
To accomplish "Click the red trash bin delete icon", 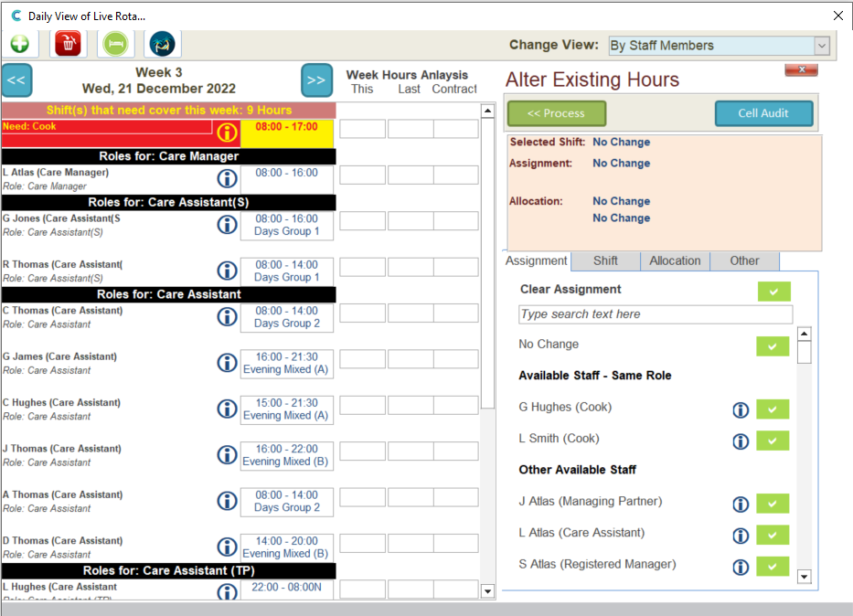I will [69, 44].
